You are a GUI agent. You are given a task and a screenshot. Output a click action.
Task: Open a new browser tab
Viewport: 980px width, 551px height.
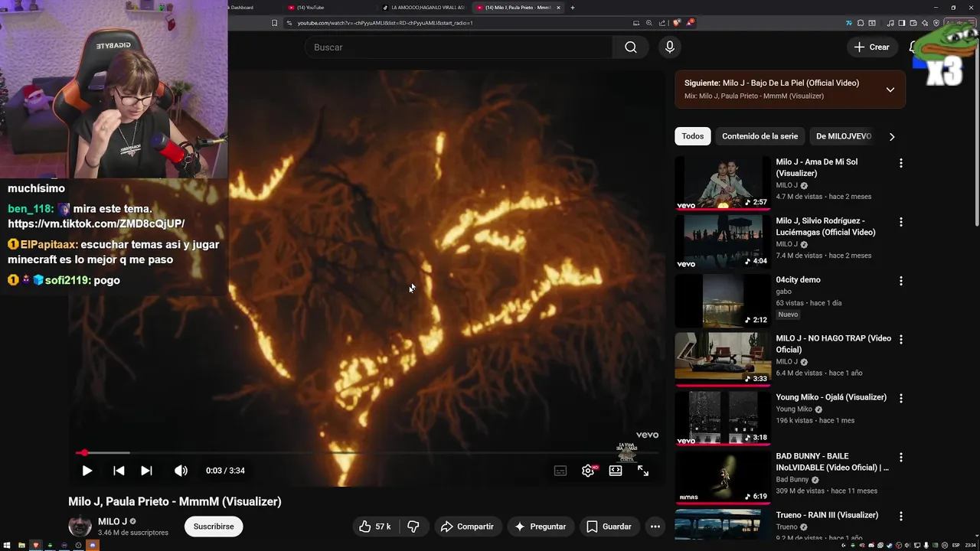(573, 8)
